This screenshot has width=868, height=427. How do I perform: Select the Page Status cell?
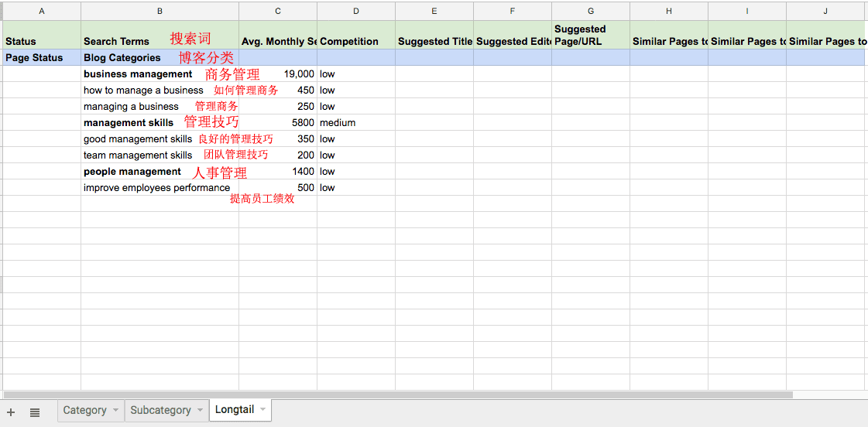coord(34,58)
